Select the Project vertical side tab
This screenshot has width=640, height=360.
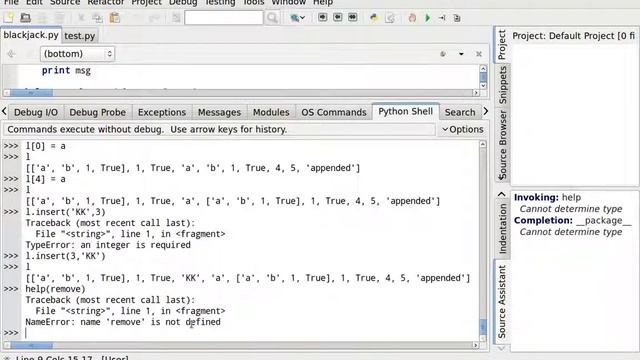pyautogui.click(x=502, y=44)
